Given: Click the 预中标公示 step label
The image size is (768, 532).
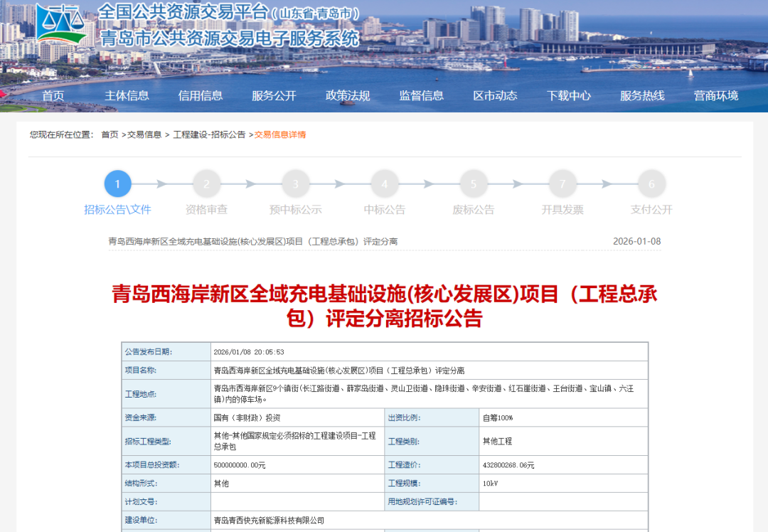Looking at the screenshot, I should [x=295, y=210].
